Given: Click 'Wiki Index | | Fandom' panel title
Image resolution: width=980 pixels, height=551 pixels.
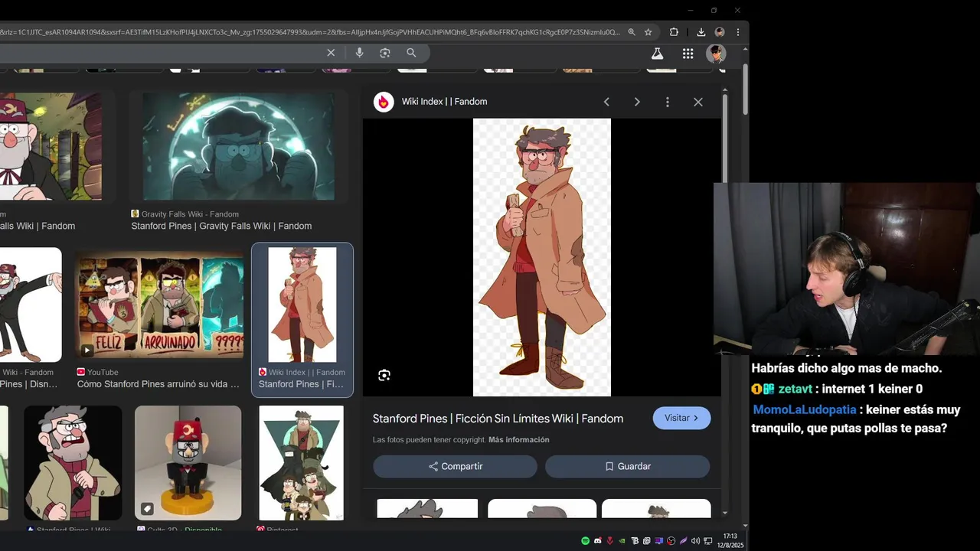Looking at the screenshot, I should tap(444, 102).
